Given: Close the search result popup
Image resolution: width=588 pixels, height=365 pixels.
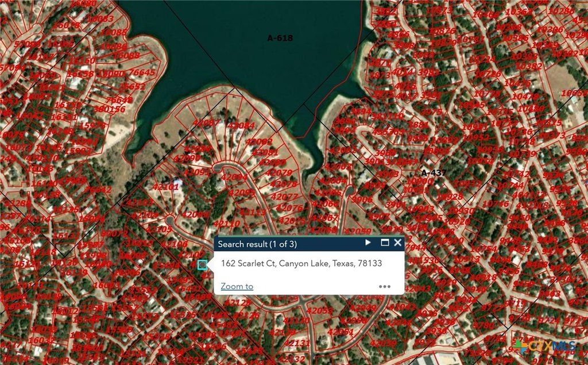Looking at the screenshot, I should [x=397, y=243].
